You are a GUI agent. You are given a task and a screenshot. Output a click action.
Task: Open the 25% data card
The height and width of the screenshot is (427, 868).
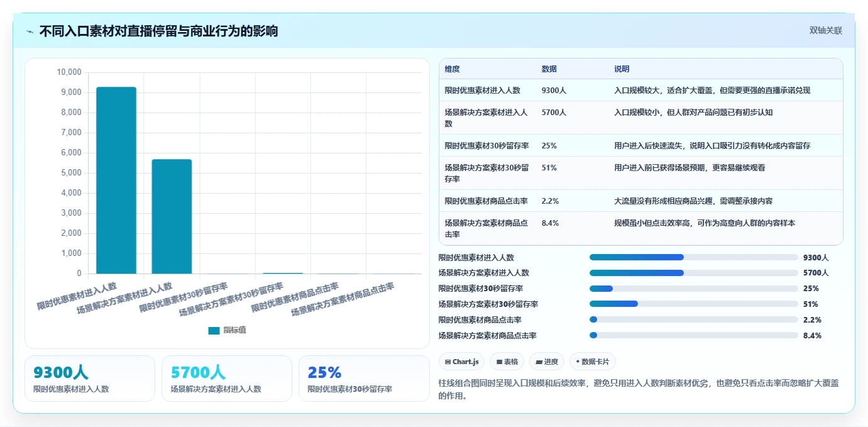pyautogui.click(x=364, y=379)
